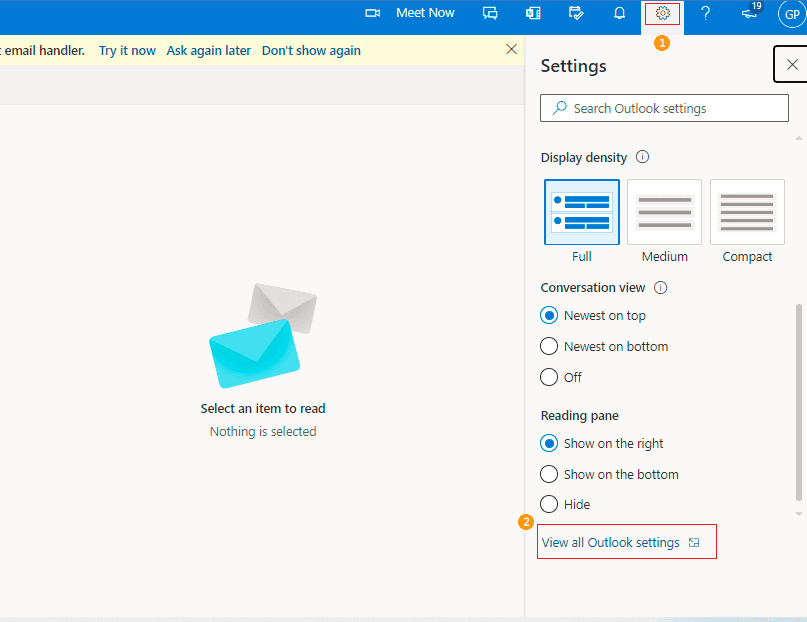Open the My Day calendar checkmark icon
The image size is (807, 622).
[576, 13]
